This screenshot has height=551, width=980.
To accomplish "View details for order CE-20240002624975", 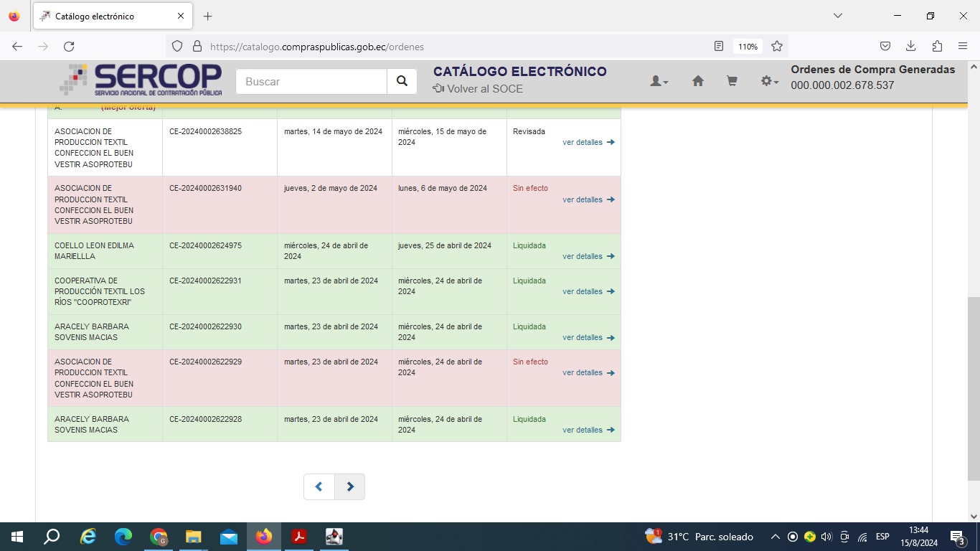I will click(588, 256).
